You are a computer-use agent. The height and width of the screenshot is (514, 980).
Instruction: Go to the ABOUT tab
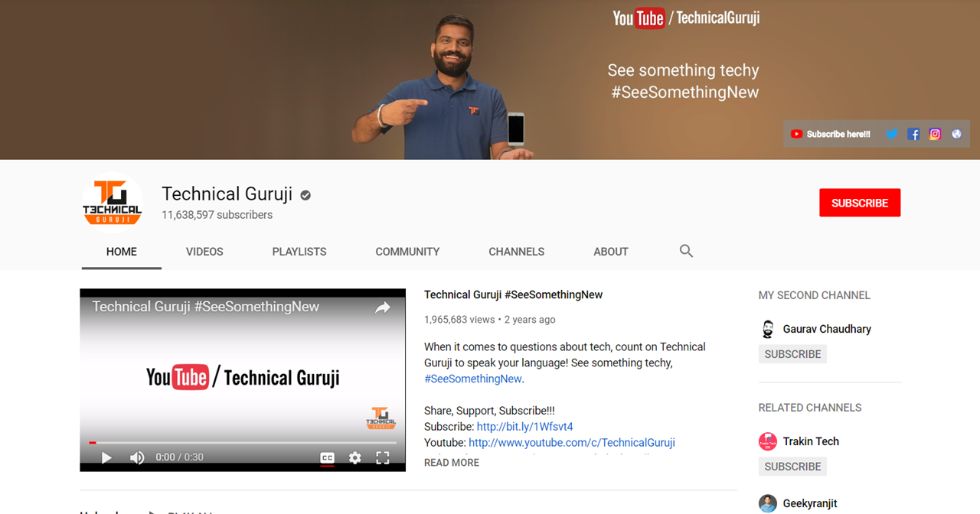[x=611, y=252]
